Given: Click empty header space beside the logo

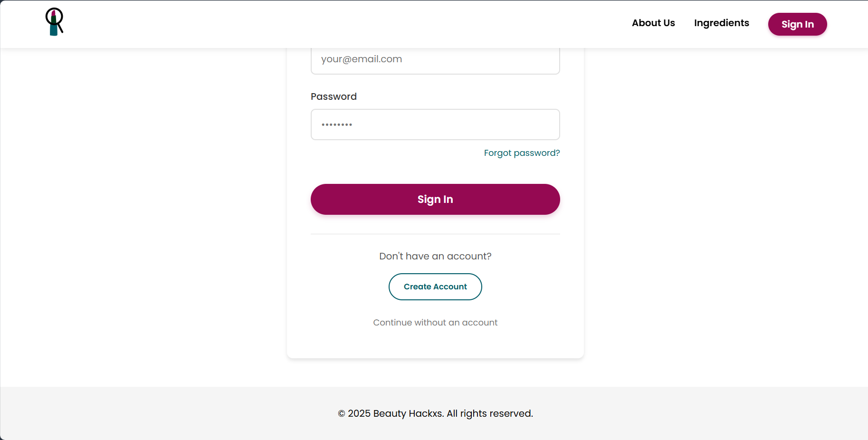Looking at the screenshot, I should tap(333, 24).
